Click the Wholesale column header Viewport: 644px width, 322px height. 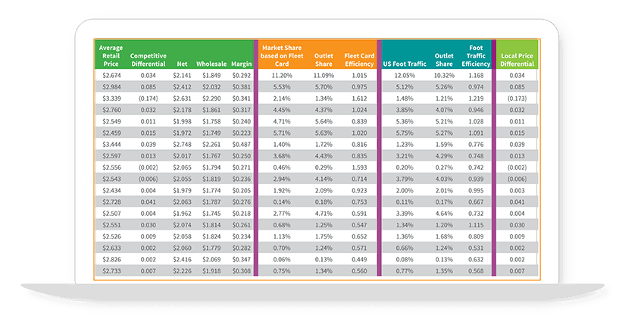211,64
